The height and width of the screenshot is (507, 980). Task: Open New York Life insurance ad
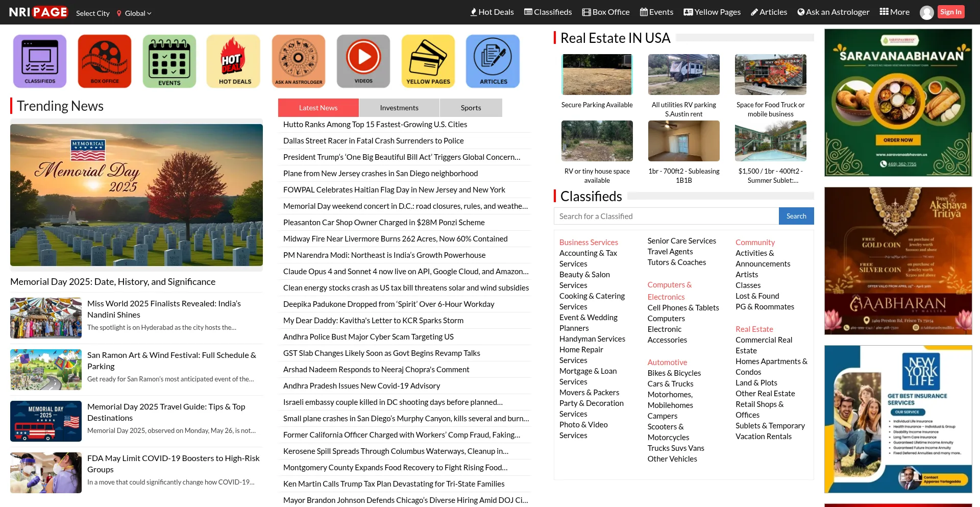click(898, 419)
